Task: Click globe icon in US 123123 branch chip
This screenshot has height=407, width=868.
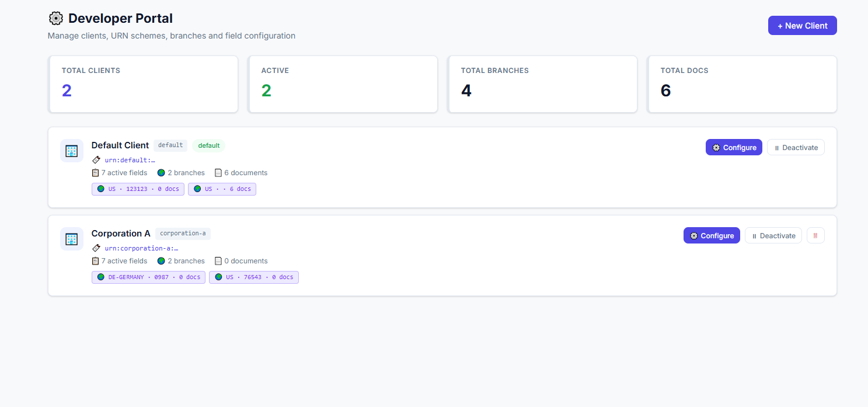Action: [x=101, y=189]
